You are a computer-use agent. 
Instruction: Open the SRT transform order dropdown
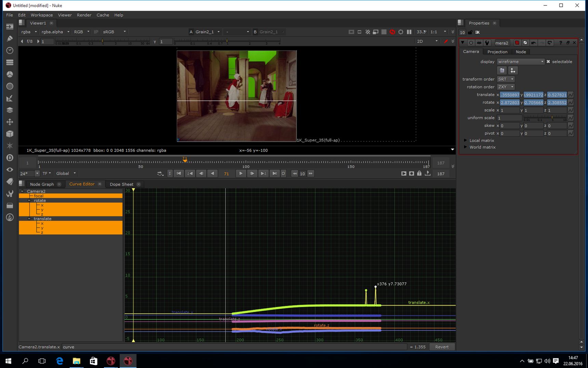(506, 79)
